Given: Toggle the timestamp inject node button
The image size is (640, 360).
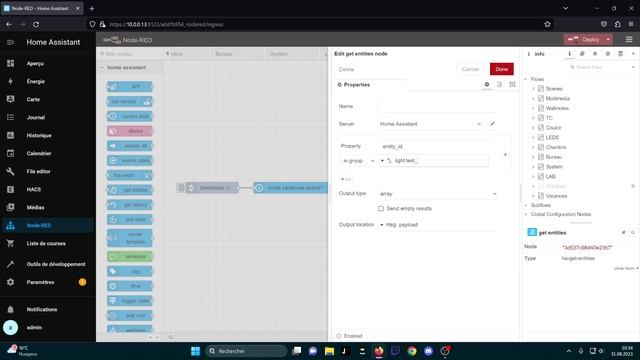Looking at the screenshot, I should tap(181, 188).
